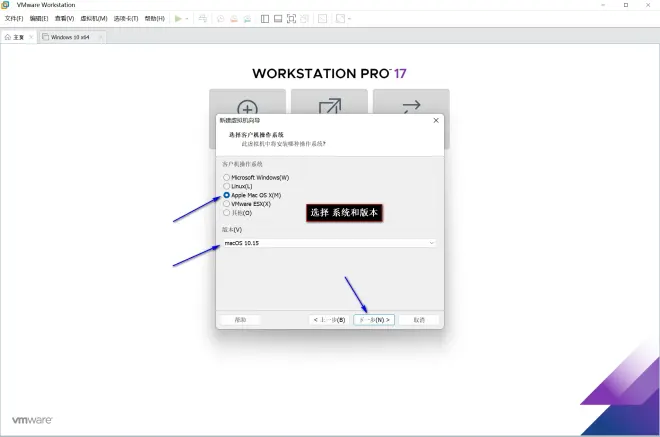660x437 pixels.
Task: Click the take snapshot clock icon
Action: (220, 19)
